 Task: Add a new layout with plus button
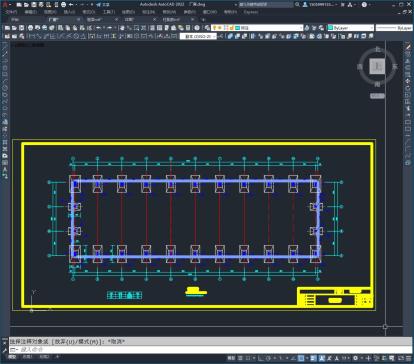click(57, 357)
